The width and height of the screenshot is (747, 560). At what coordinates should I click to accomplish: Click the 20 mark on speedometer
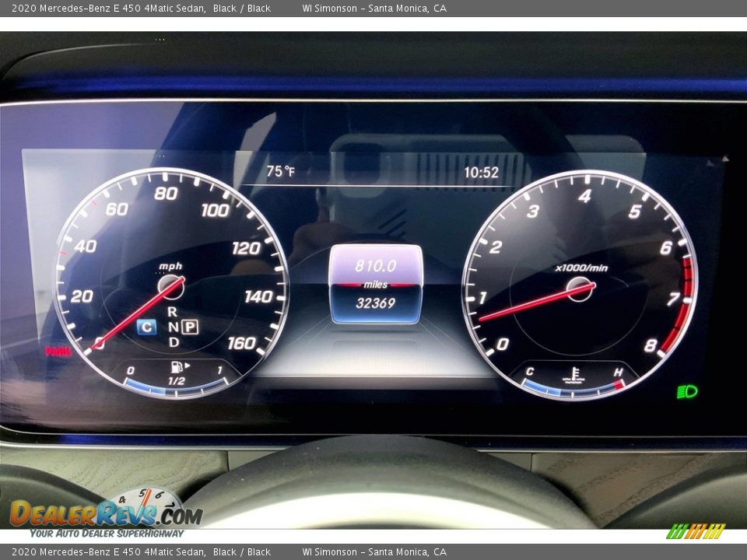point(82,296)
